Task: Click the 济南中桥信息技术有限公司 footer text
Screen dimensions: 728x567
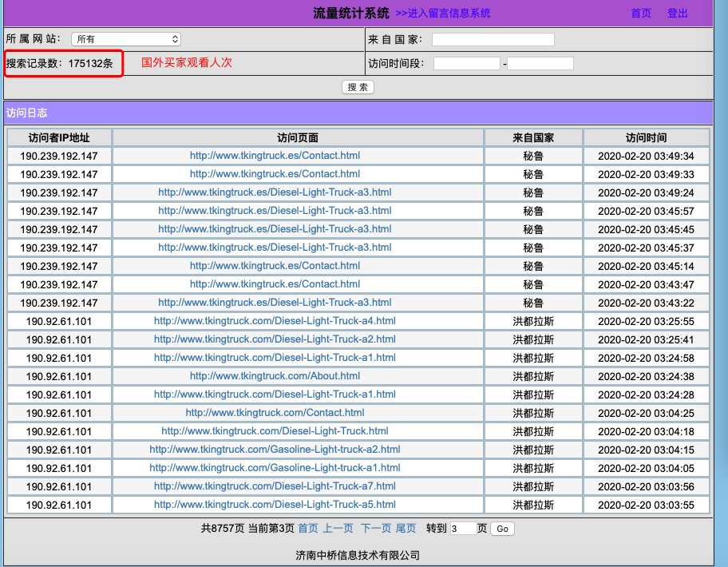Action: [358, 555]
